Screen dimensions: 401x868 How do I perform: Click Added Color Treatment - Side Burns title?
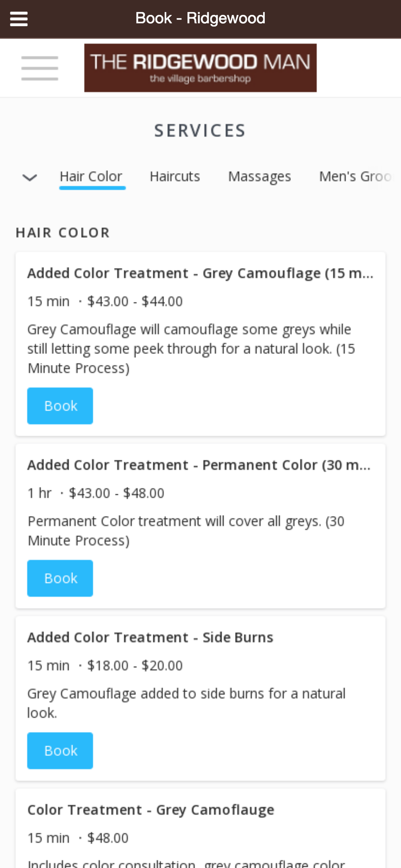(150, 638)
